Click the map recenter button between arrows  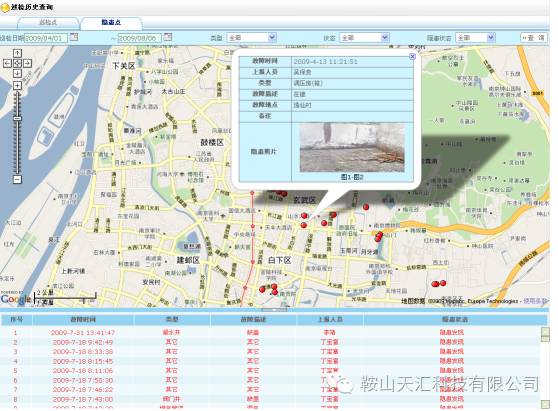pyautogui.click(x=17, y=63)
